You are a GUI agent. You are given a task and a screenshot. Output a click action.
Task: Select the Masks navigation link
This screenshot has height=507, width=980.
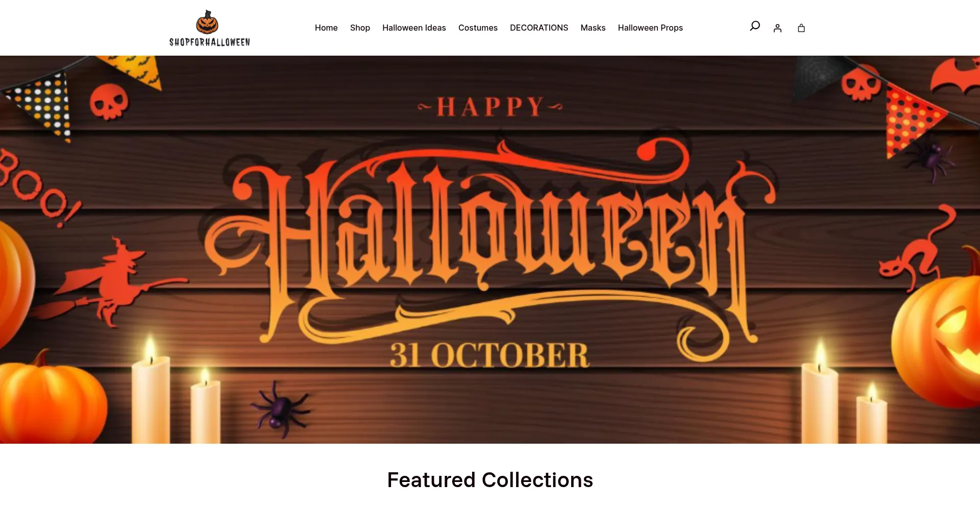point(593,28)
